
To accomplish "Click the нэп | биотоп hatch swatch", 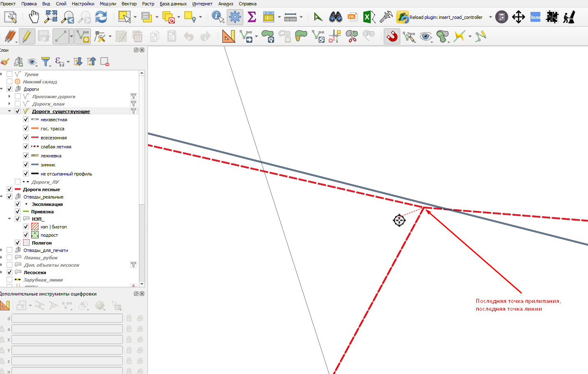I will click(x=35, y=226).
